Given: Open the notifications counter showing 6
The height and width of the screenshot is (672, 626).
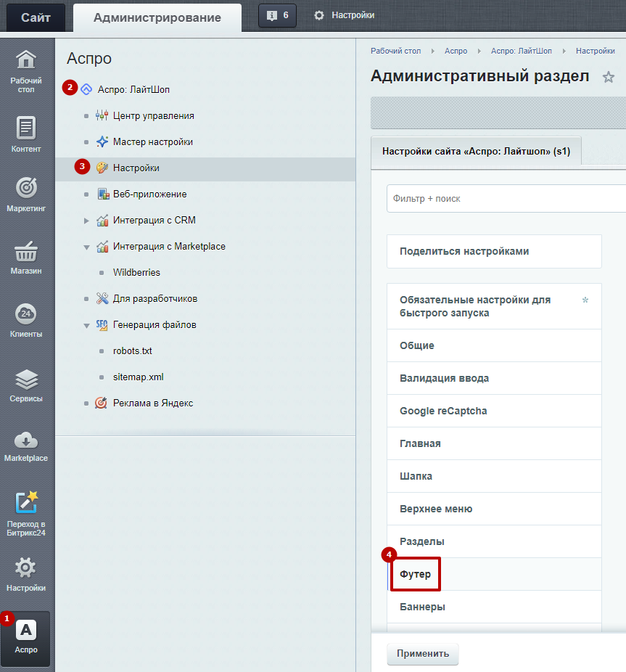Looking at the screenshot, I should [277, 15].
